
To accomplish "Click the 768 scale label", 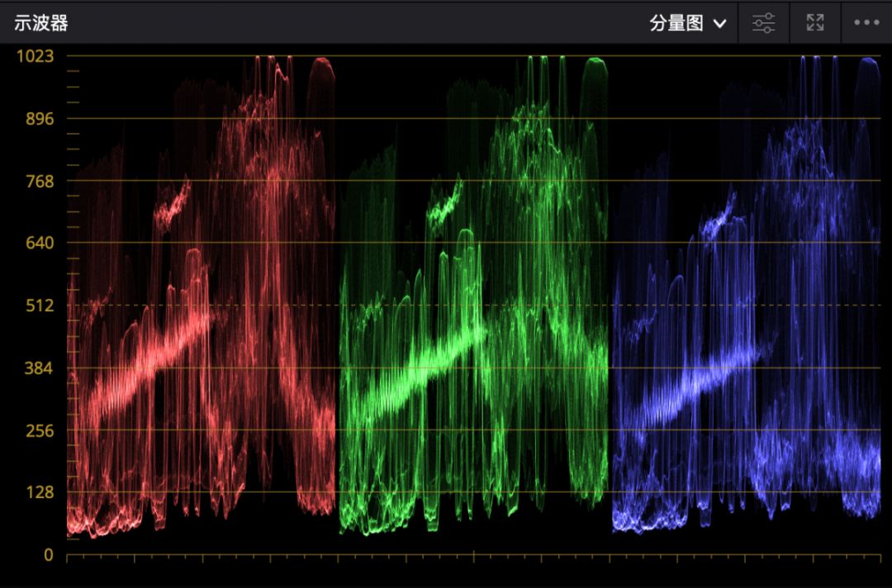I will click(40, 182).
